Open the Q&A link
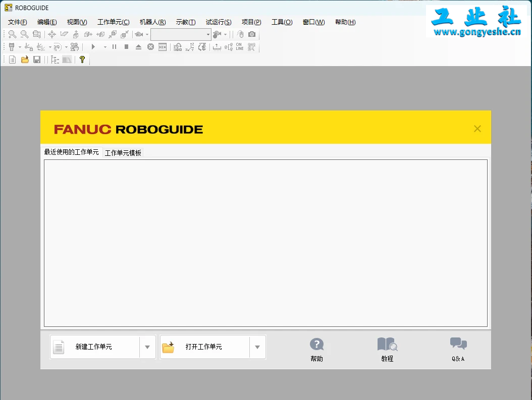This screenshot has width=532, height=400. coord(458,350)
